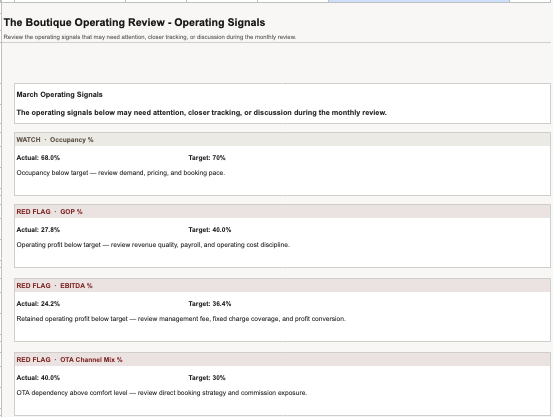Select the 'RED FLAG · GOP %' header row
The width and height of the screenshot is (553, 417).
pyautogui.click(x=282, y=212)
